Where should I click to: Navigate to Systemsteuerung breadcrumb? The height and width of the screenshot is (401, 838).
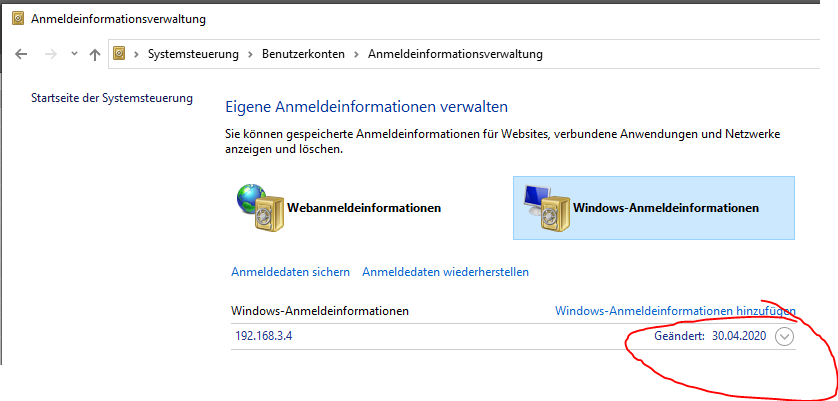tap(193, 54)
